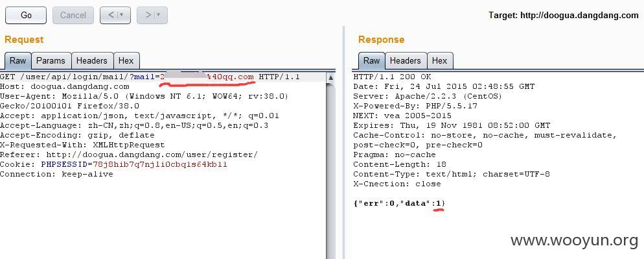Click the Cancel button
This screenshot has height=259, width=644.
coord(73,15)
